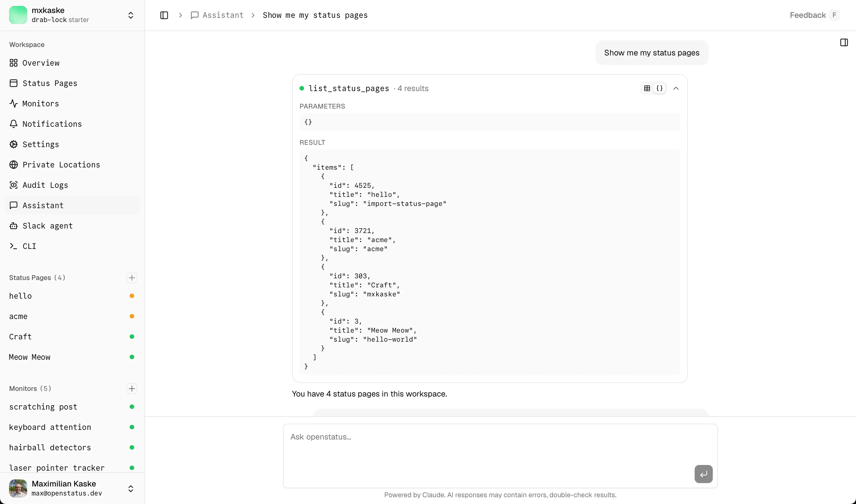Click the Private Locations globe icon

tap(14, 165)
